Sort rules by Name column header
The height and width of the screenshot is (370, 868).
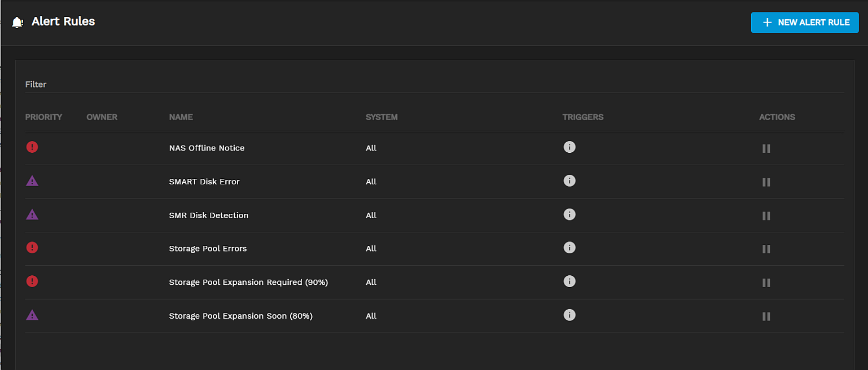click(181, 117)
